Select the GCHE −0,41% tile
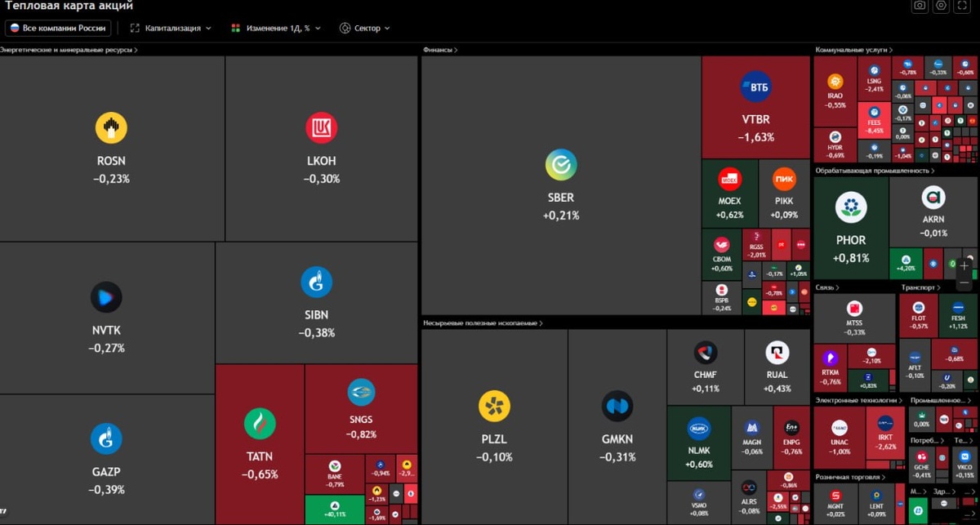The image size is (980, 525). (x=921, y=465)
